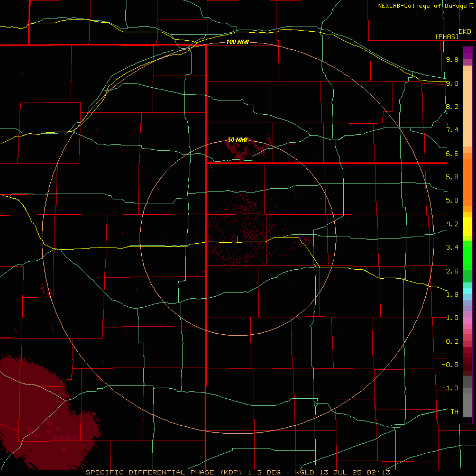Select the bright green color bar segment
The image size is (476, 476).
467,255
